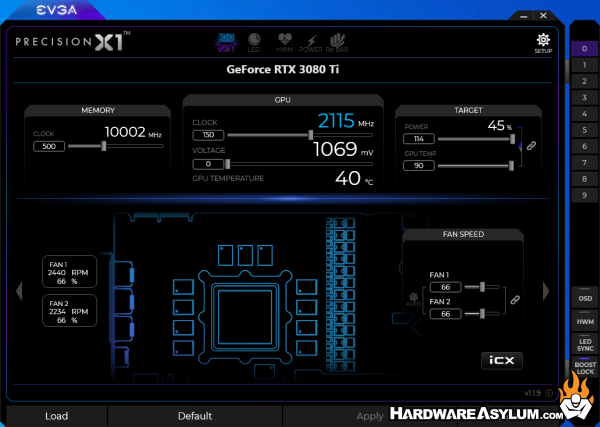
Task: Close the Precision X1 window
Action: point(543,16)
